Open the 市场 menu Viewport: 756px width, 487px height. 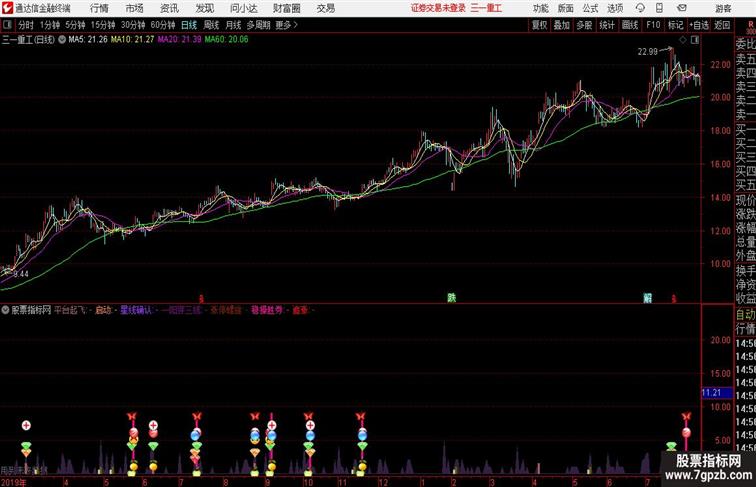[x=134, y=8]
